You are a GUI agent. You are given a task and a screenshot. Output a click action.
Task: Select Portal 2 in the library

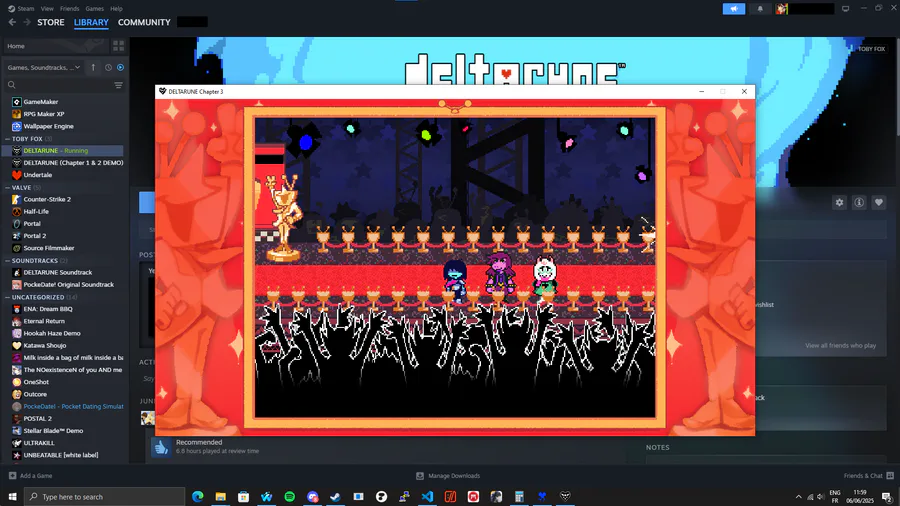pos(63,236)
